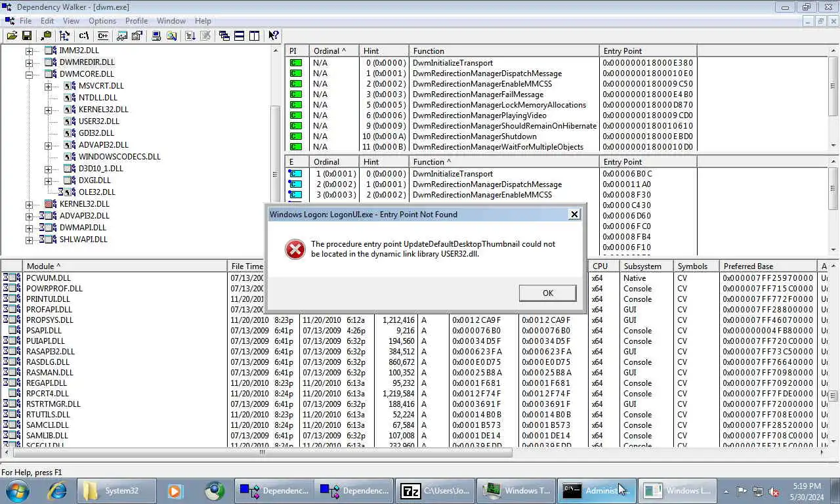Open the Options menu
Image resolution: width=840 pixels, height=504 pixels.
[x=102, y=21]
